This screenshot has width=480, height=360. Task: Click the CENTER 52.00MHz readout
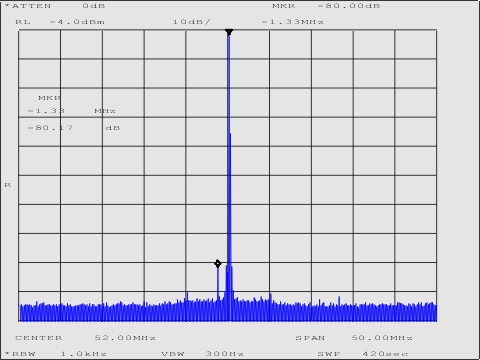click(85, 338)
